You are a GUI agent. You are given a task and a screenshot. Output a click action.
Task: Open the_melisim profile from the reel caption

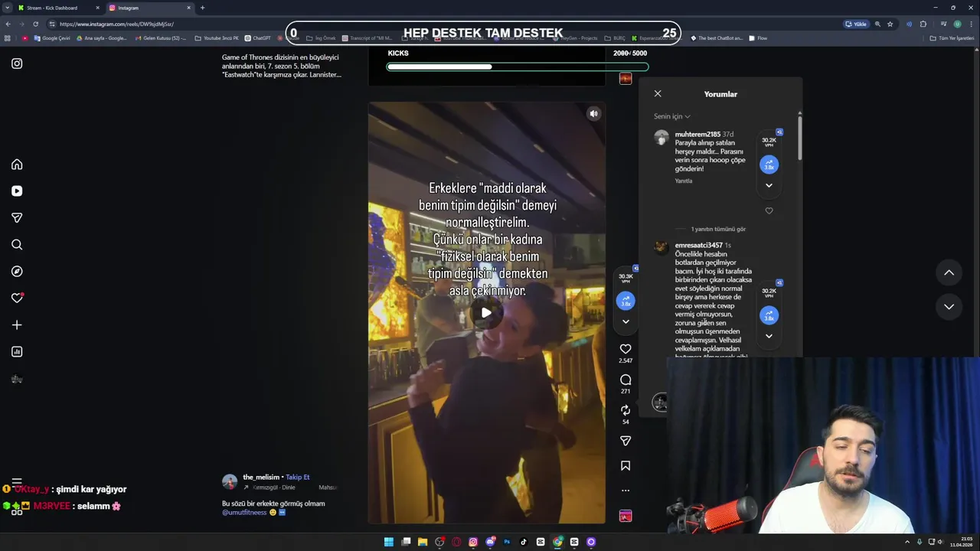coord(261,478)
